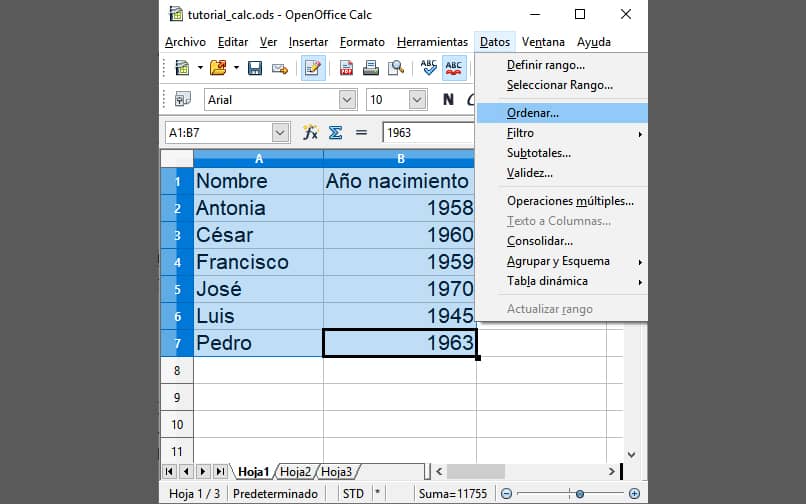This screenshot has height=504, width=806.
Task: Toggle the Edit File mode icon
Action: [x=313, y=68]
